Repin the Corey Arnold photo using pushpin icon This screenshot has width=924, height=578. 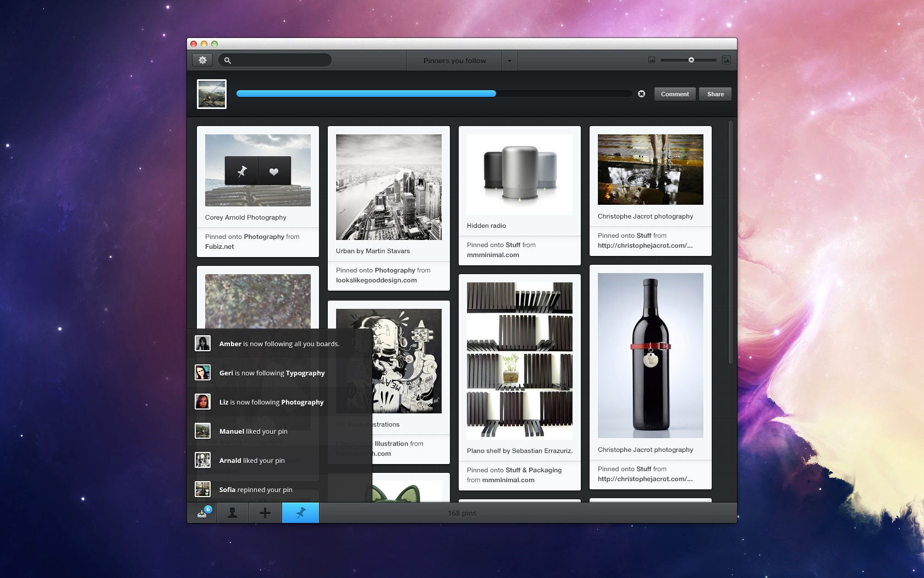click(242, 171)
